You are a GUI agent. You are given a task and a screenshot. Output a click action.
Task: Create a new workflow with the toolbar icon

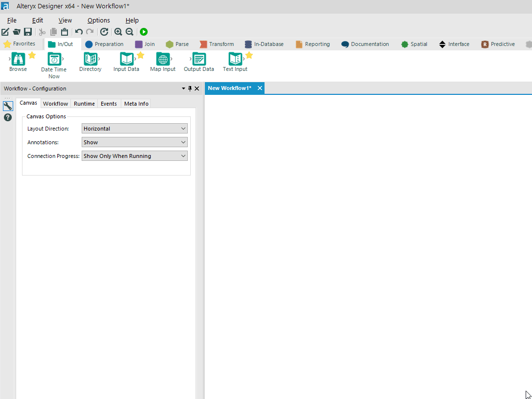pyautogui.click(x=5, y=32)
